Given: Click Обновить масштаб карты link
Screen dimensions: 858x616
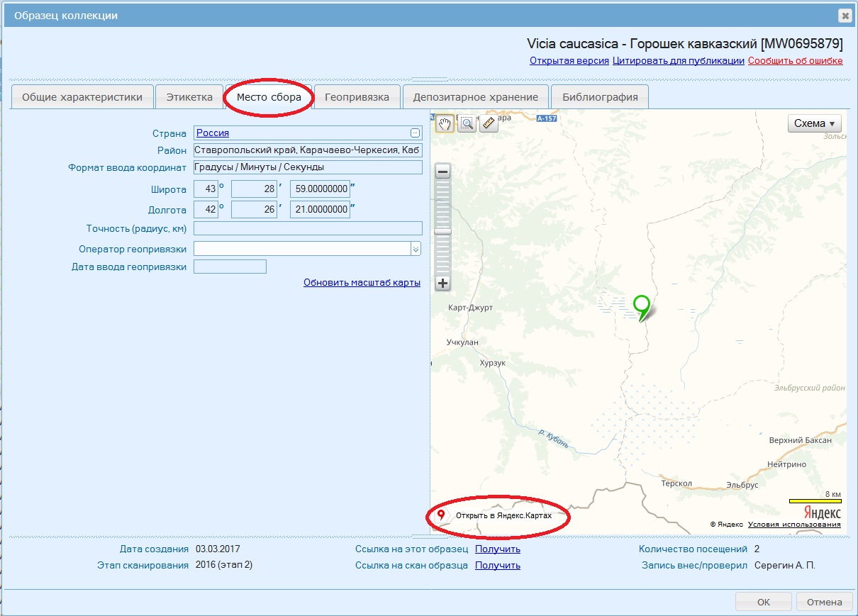Looking at the screenshot, I should pos(362,282).
